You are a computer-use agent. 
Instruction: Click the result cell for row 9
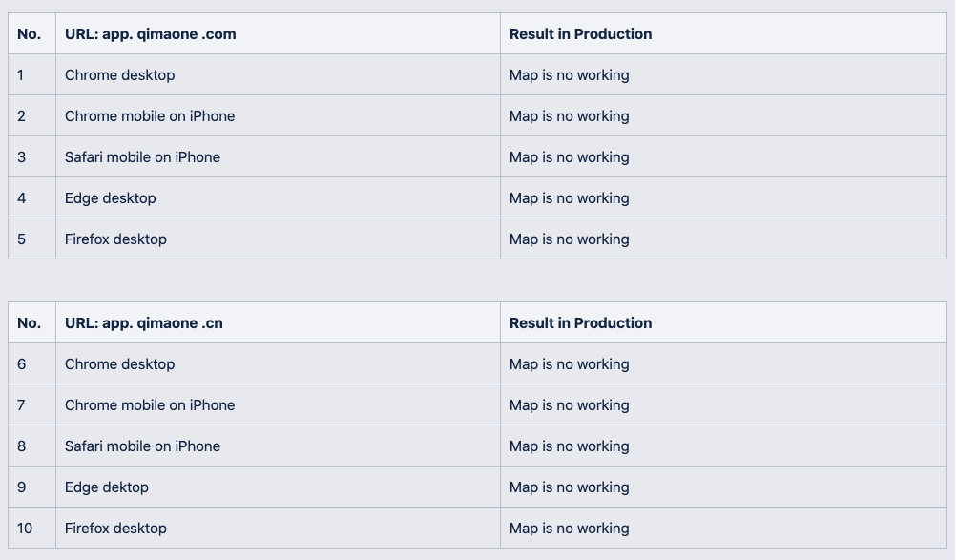(570, 487)
